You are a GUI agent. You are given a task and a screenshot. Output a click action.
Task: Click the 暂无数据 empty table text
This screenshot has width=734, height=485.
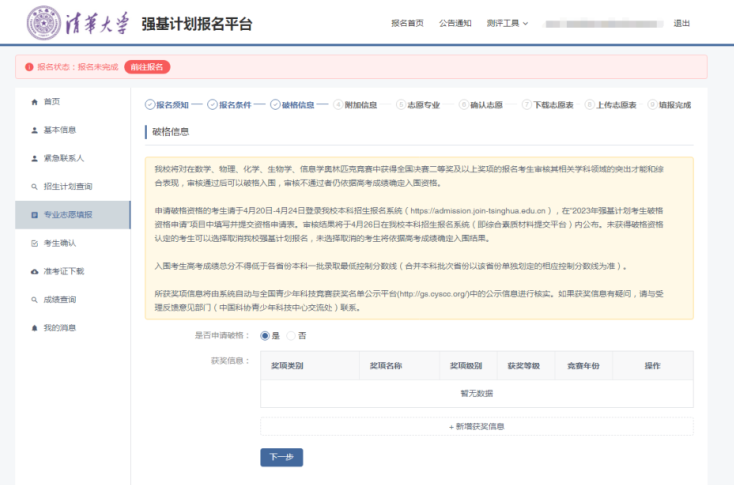tap(477, 393)
